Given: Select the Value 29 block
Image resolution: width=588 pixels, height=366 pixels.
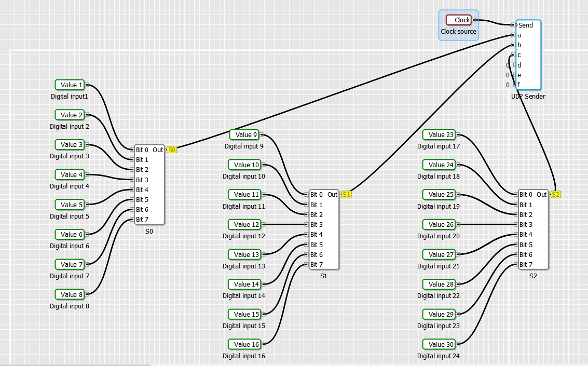Looking at the screenshot, I should coord(439,314).
